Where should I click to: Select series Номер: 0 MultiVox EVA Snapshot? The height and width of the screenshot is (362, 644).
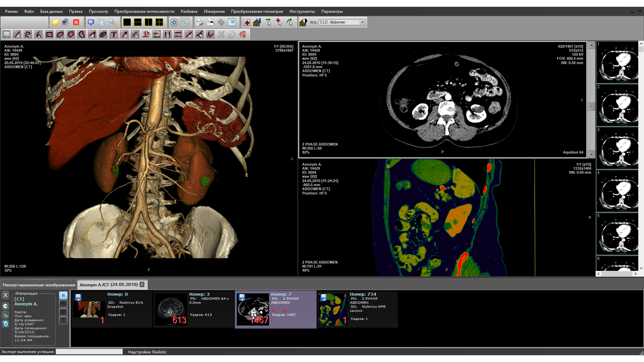click(x=112, y=309)
